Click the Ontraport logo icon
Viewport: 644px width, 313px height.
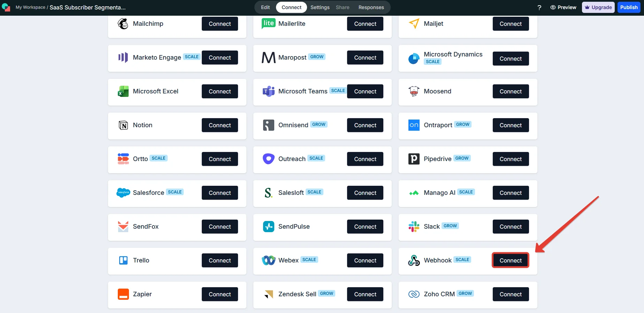414,125
